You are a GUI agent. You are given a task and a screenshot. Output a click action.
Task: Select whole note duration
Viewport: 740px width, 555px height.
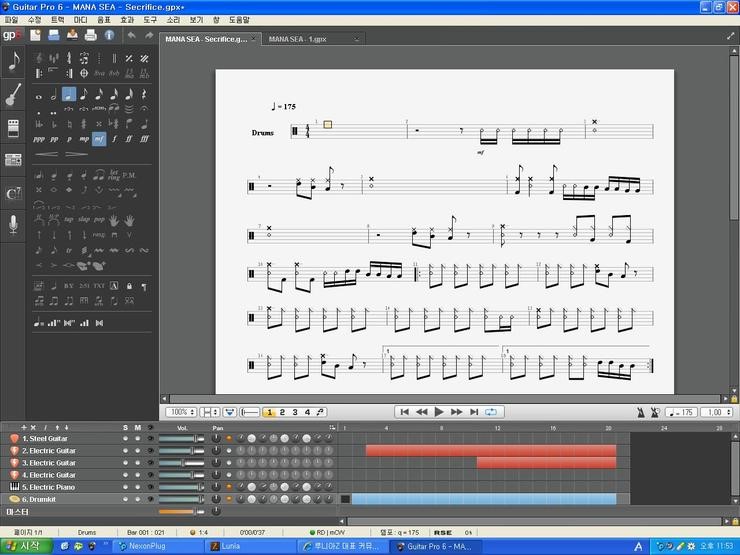pos(39,96)
